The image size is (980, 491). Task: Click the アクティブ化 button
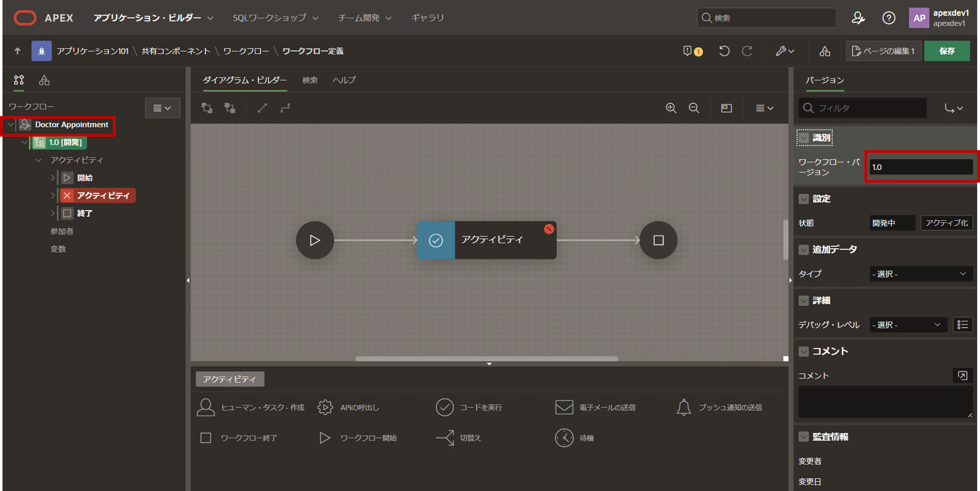[946, 223]
